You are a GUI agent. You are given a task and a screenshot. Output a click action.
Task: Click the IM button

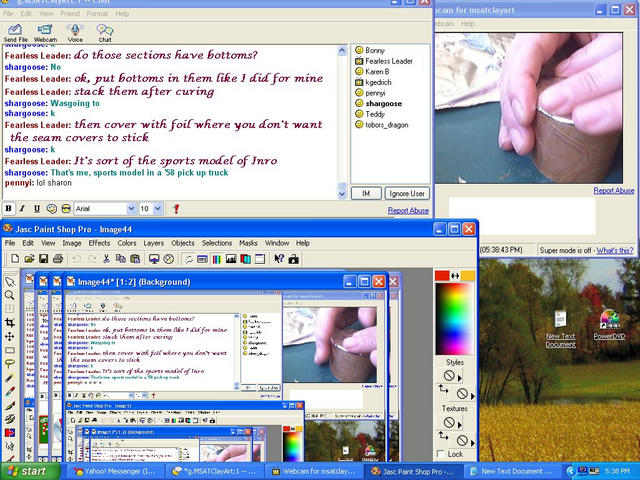[366, 193]
